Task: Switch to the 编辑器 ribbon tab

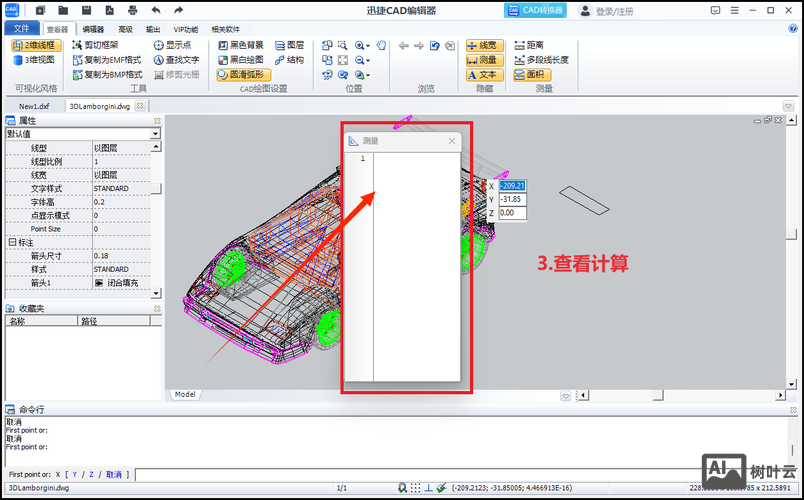Action: click(x=93, y=30)
